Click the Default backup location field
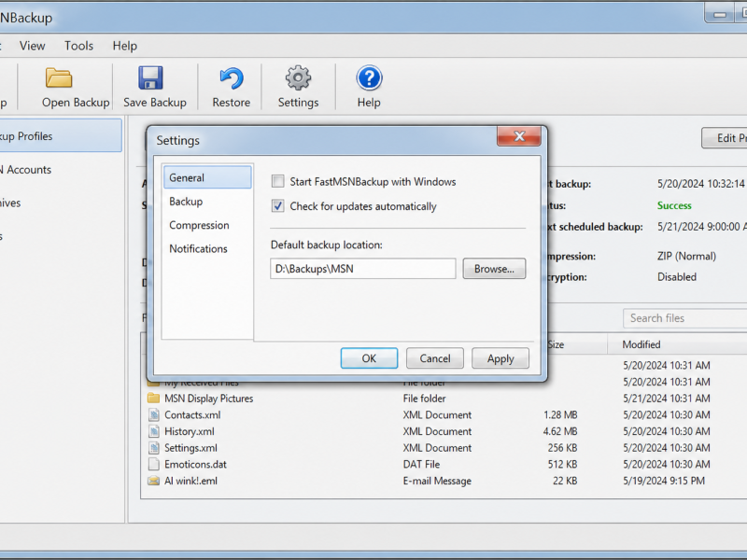Image resolution: width=747 pixels, height=560 pixels. point(363,269)
